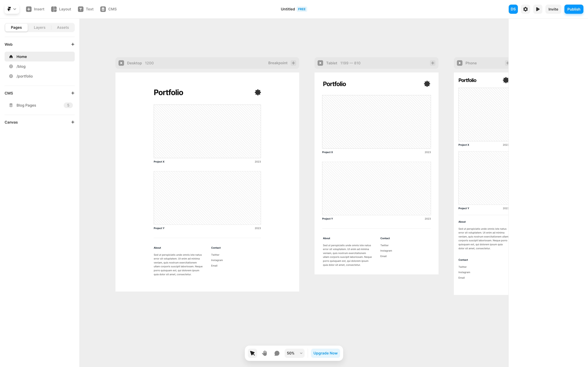
Task: Click the Invite button
Action: (x=553, y=9)
